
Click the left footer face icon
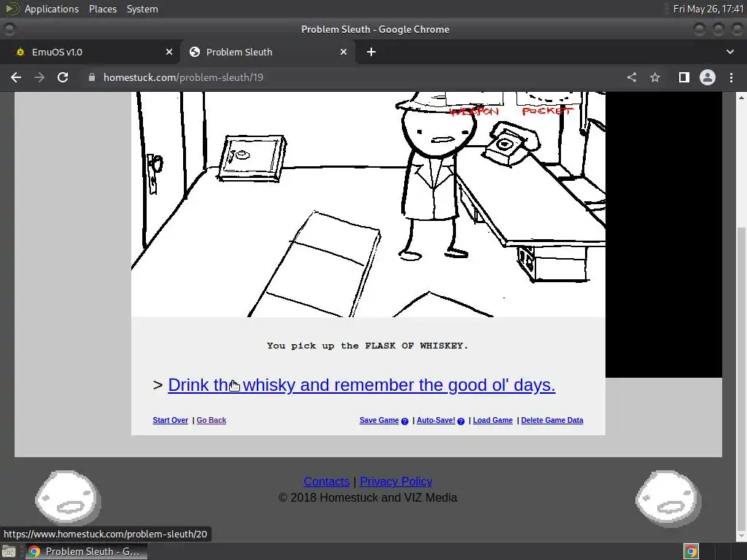click(68, 498)
